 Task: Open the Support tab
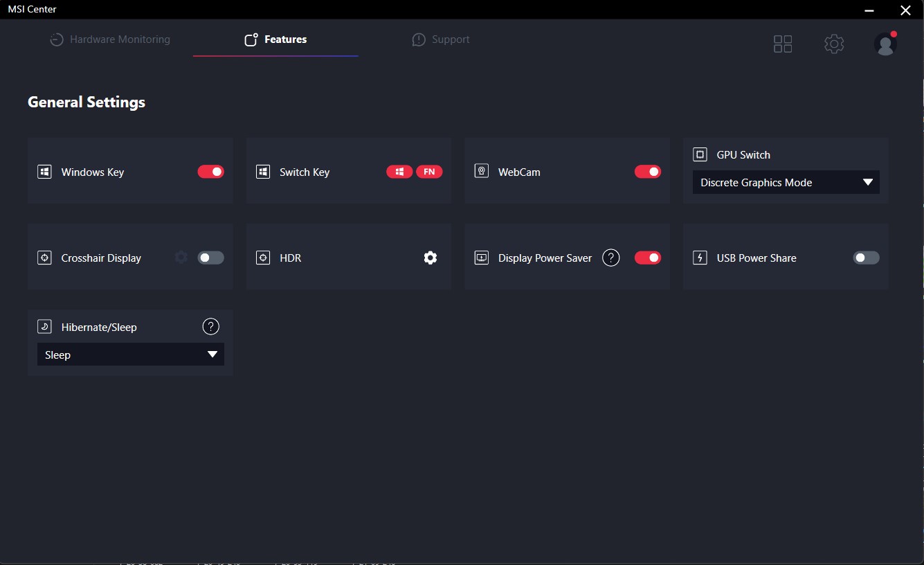point(441,39)
